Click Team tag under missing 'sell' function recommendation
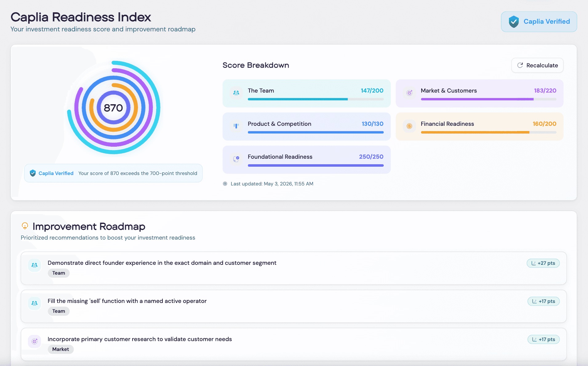The image size is (588, 366). [58, 311]
